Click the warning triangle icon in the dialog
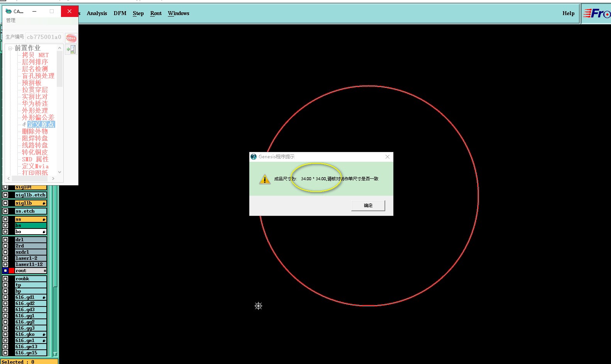The width and height of the screenshot is (611, 364). click(264, 179)
